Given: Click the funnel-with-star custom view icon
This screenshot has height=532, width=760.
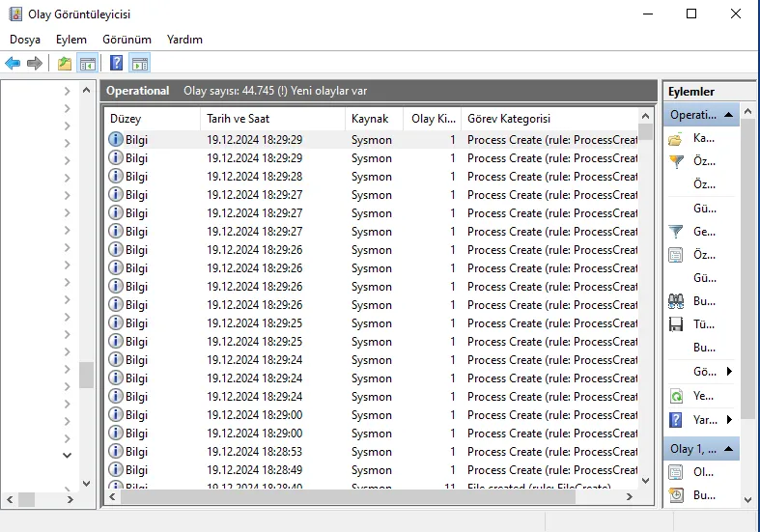Looking at the screenshot, I should [676, 161].
